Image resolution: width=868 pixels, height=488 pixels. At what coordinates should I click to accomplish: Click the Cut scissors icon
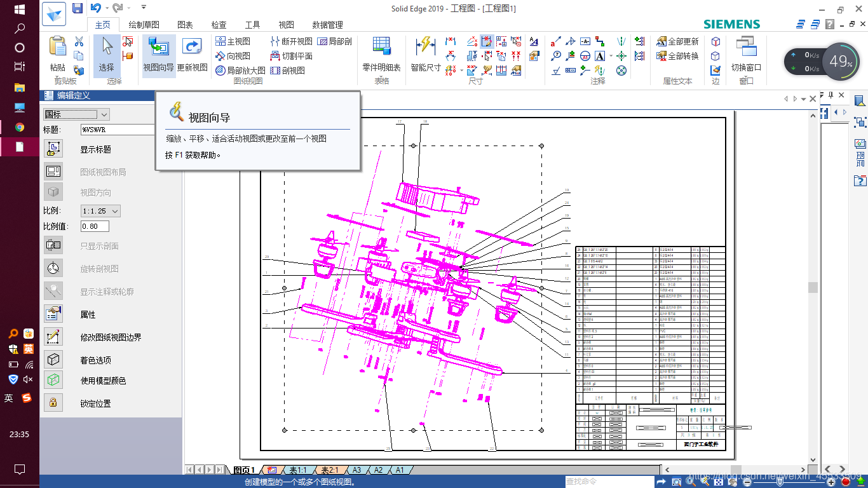coord(79,42)
